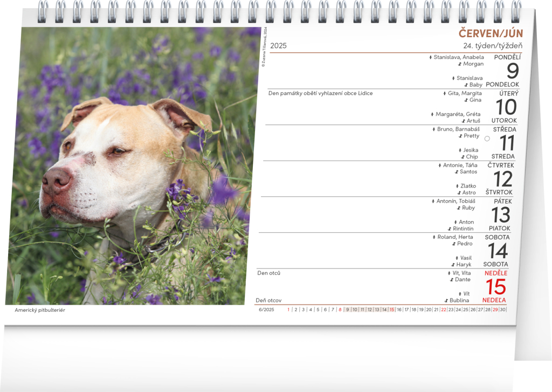Click the ČERVEN/JÚN month heading

click(490, 33)
